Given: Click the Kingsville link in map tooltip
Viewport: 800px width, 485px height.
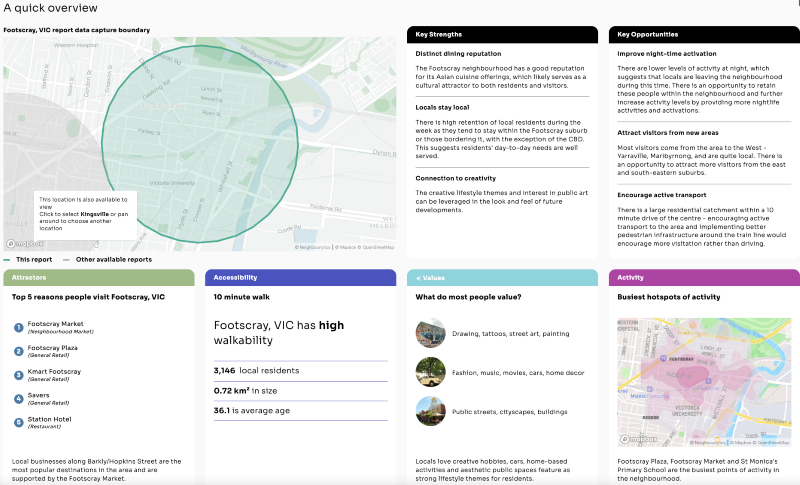Looking at the screenshot, I should click(95, 213).
